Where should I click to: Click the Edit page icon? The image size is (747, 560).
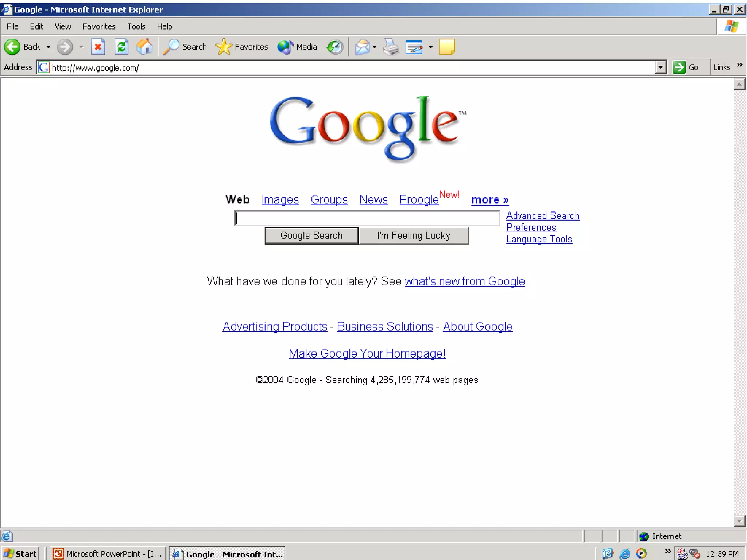pyautogui.click(x=414, y=47)
